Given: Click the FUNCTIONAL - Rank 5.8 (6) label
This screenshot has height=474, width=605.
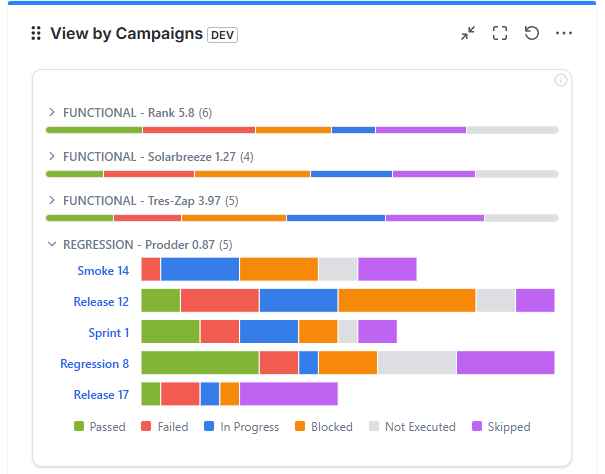Looking at the screenshot, I should click(138, 113).
